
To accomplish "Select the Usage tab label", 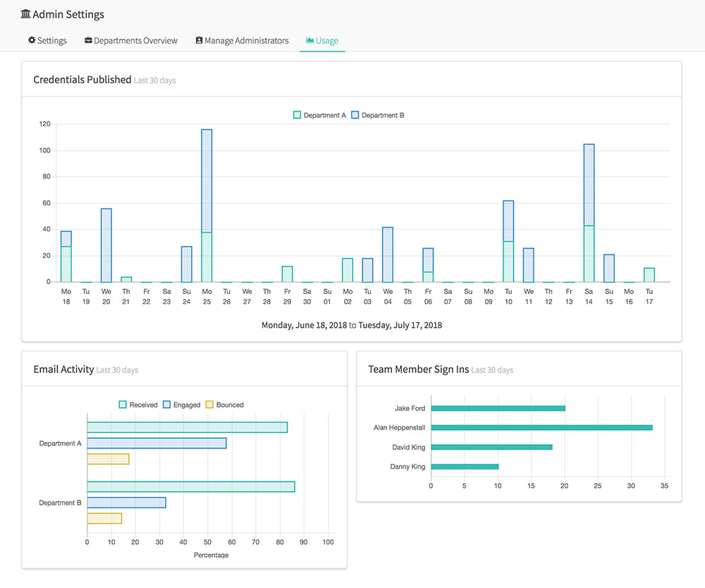I will tap(327, 41).
